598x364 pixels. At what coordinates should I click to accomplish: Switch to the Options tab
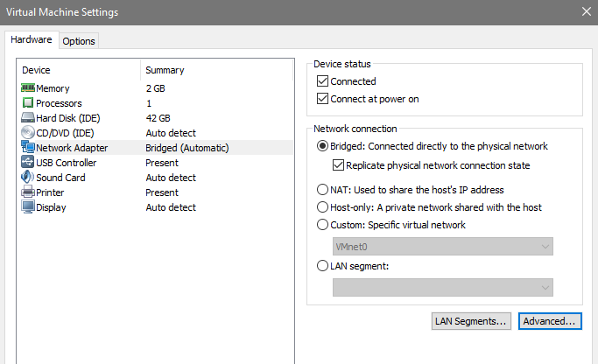click(79, 41)
